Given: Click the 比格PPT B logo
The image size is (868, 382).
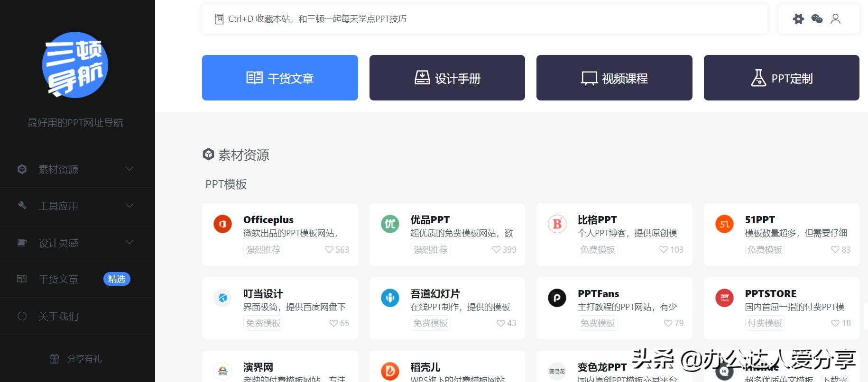Looking at the screenshot, I should tap(557, 224).
